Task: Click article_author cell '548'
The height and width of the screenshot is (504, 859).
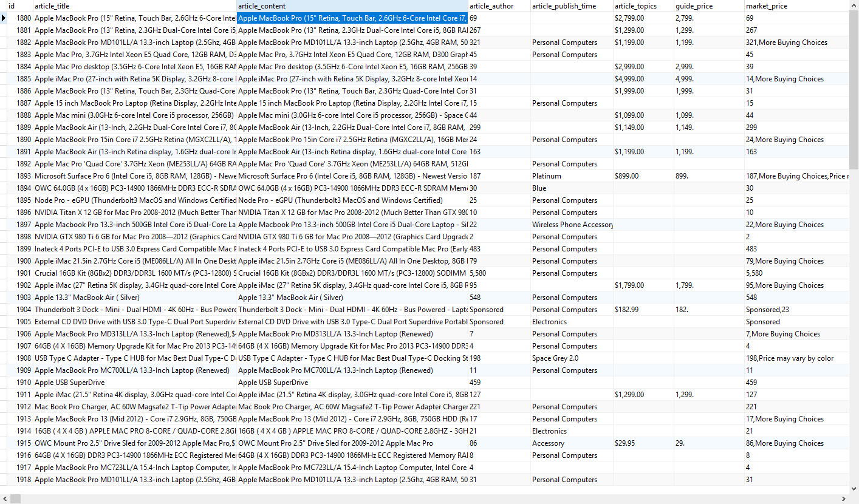Action: [499, 298]
